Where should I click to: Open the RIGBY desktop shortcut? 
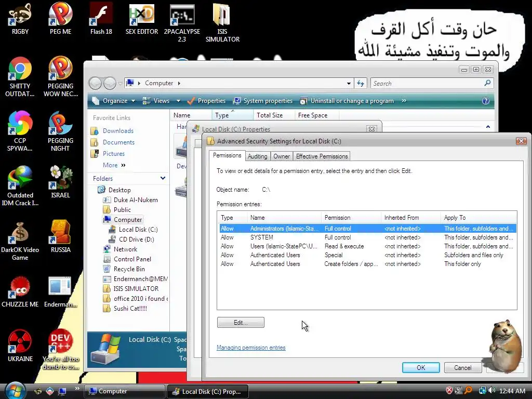pos(20,19)
